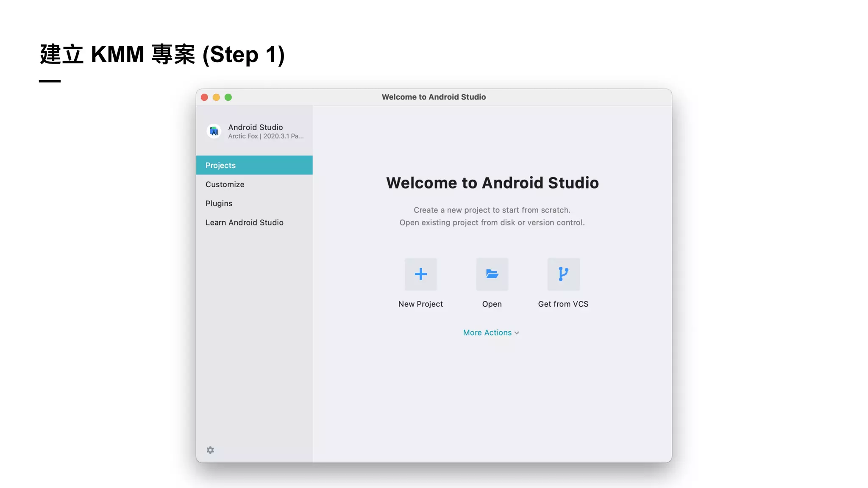This screenshot has height=488, width=868.
Task: Click the large Welcome to Android Studio heading
Action: [492, 183]
